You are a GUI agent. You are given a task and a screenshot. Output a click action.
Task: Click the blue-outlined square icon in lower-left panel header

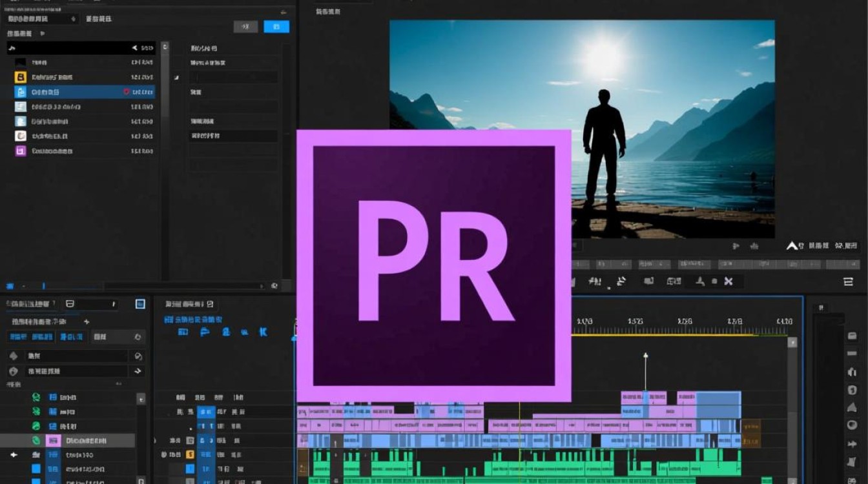pyautogui.click(x=139, y=304)
